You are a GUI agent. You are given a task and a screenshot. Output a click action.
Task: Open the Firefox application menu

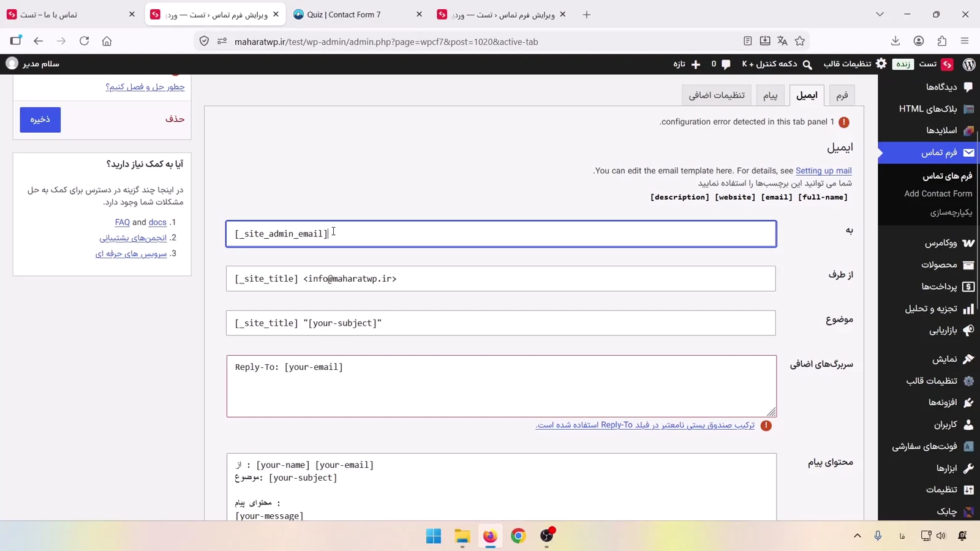point(965,41)
